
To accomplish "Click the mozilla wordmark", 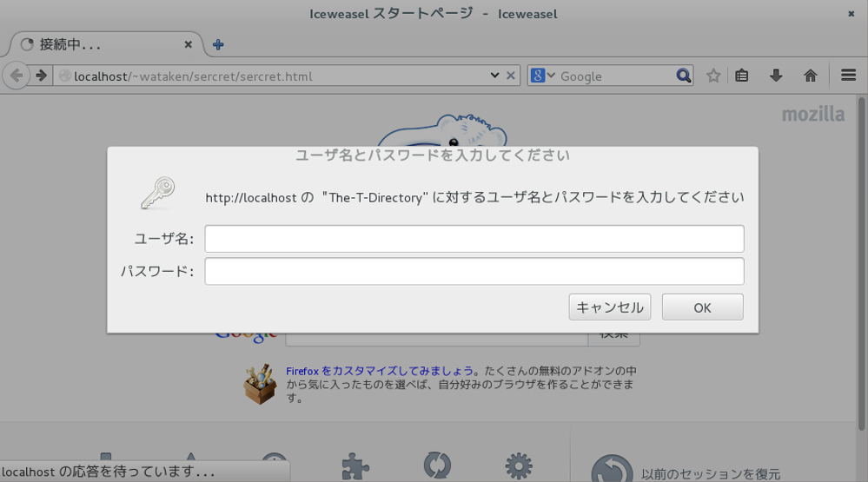I will (x=812, y=114).
